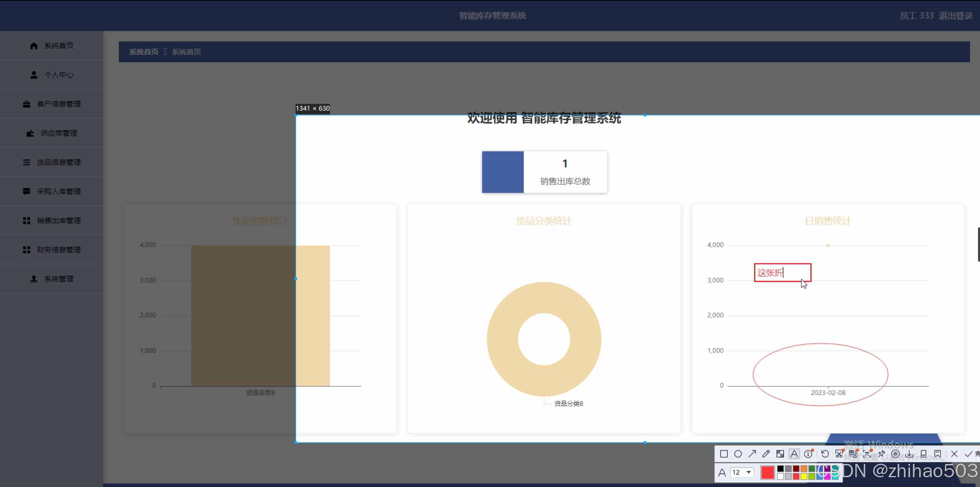Pick the yellow color swatch
Viewport: 980px width, 487px height.
[x=804, y=476]
